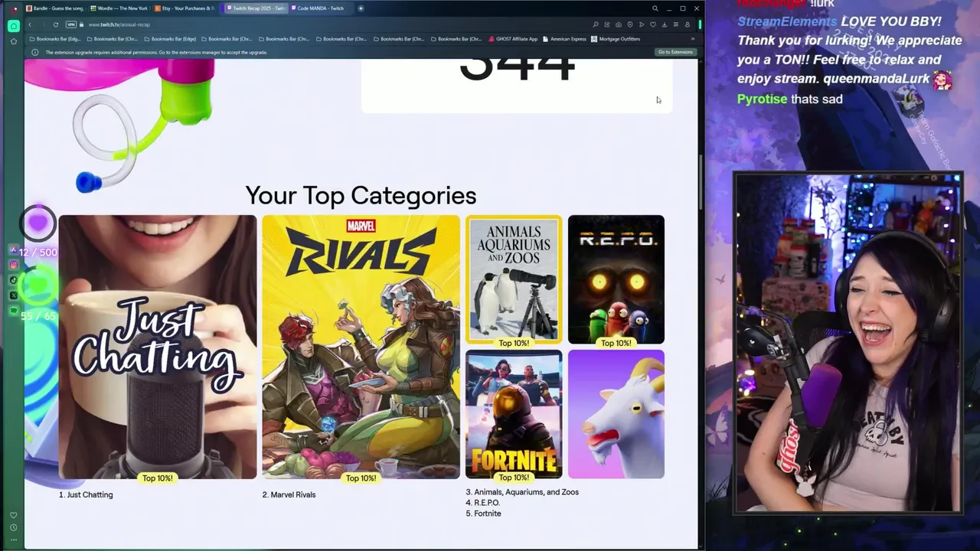Reload the Twitch recap page

[x=55, y=24]
